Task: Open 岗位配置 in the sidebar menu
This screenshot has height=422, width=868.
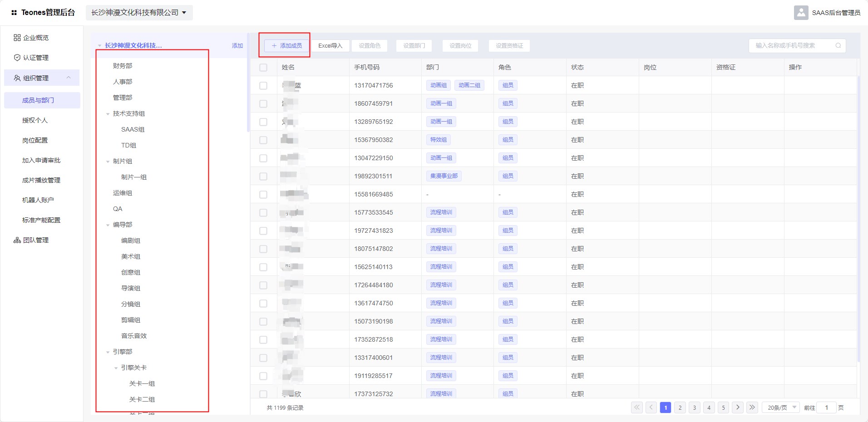Action: pos(35,140)
